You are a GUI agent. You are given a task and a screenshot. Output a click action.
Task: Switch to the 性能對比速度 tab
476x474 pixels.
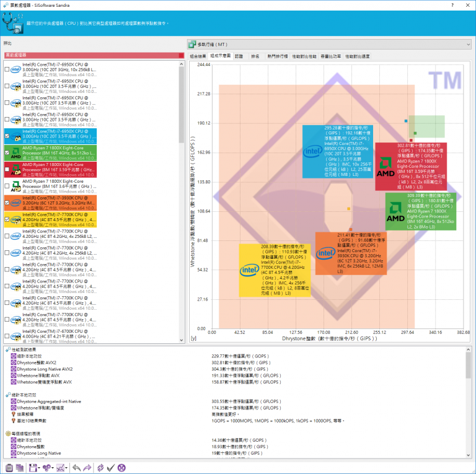(x=357, y=56)
